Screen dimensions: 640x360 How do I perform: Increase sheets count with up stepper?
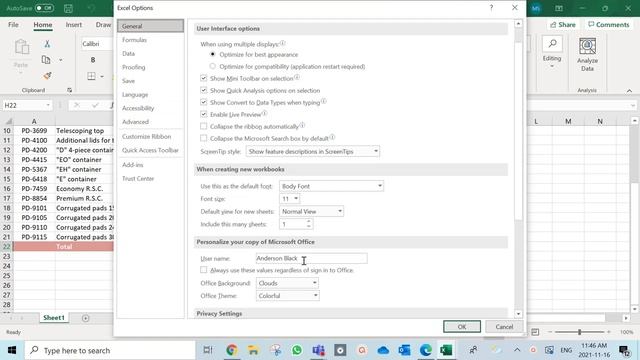309,221
